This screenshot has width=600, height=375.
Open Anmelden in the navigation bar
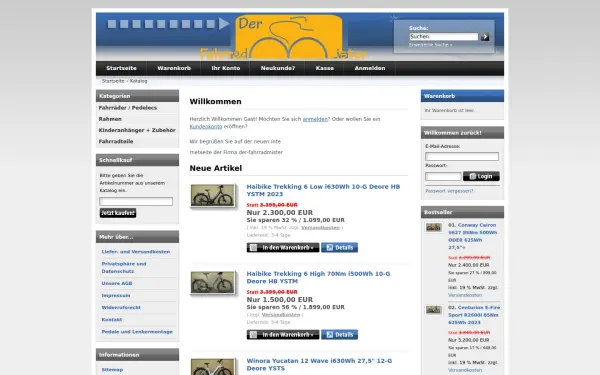pos(370,68)
